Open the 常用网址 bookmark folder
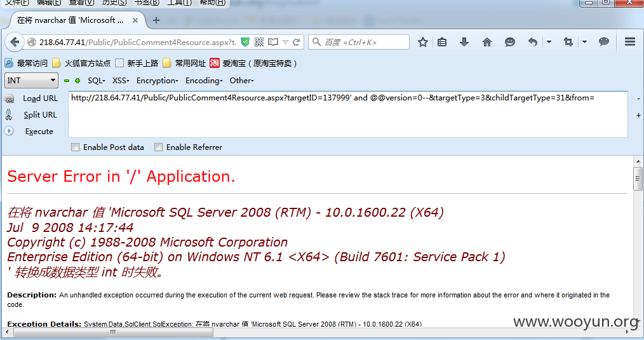Viewport: 644px width, 340px height. tap(184, 63)
